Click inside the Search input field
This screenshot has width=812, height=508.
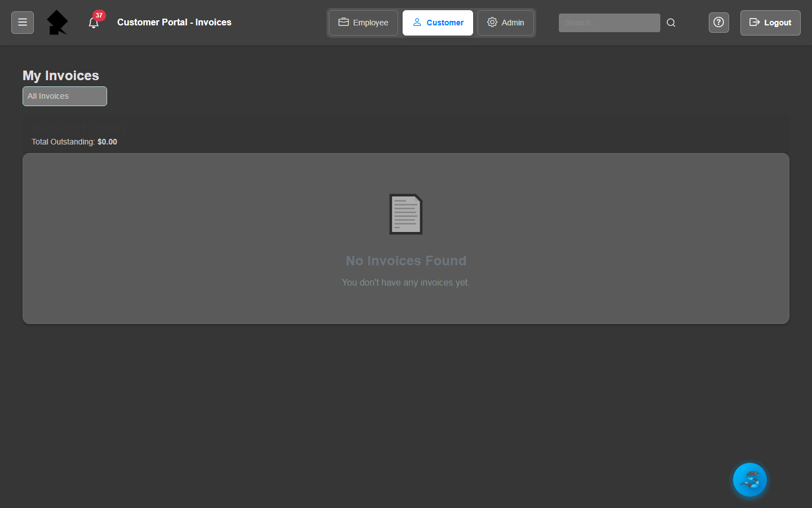609,23
